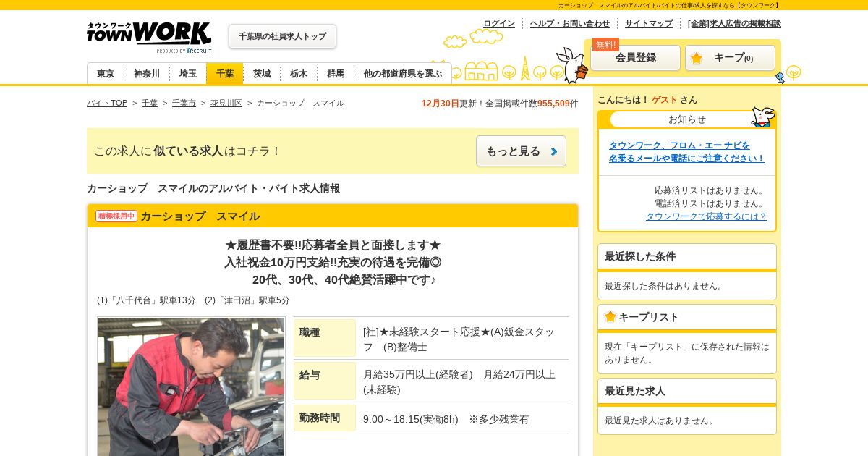Open 他の都道府県を選ぶ tab
868x456 pixels.
pyautogui.click(x=403, y=74)
